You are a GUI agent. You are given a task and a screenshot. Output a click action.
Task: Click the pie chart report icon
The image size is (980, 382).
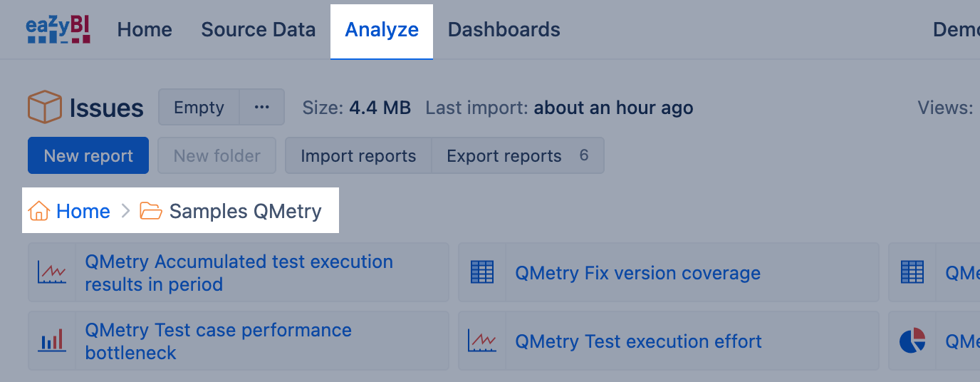912,341
